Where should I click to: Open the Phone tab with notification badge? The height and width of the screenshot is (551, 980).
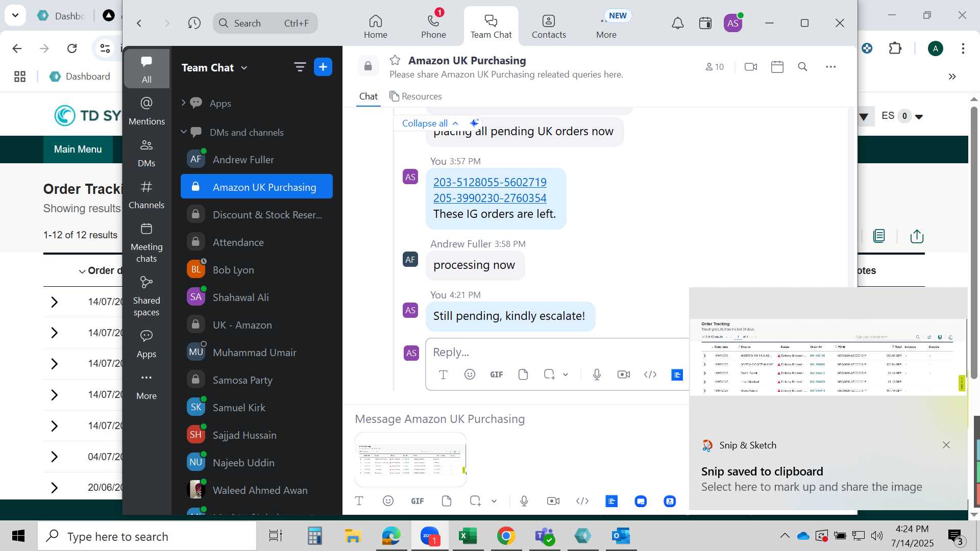(x=433, y=27)
